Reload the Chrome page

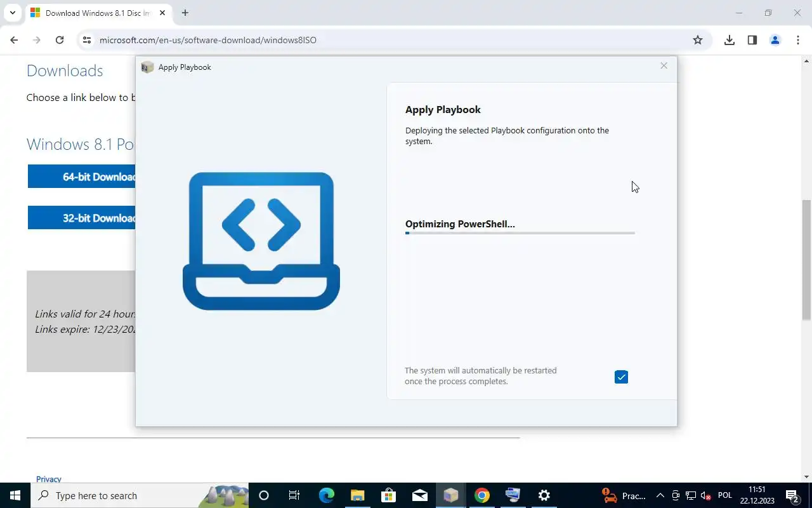[x=60, y=40]
